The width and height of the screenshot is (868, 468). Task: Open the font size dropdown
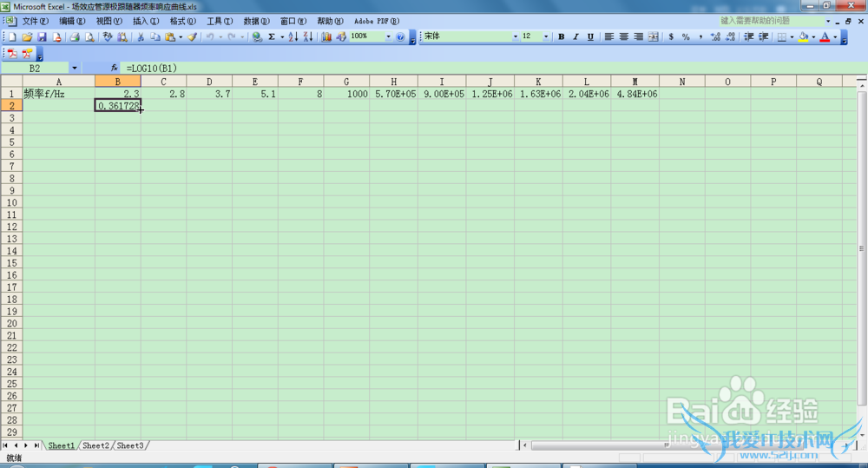click(x=546, y=36)
